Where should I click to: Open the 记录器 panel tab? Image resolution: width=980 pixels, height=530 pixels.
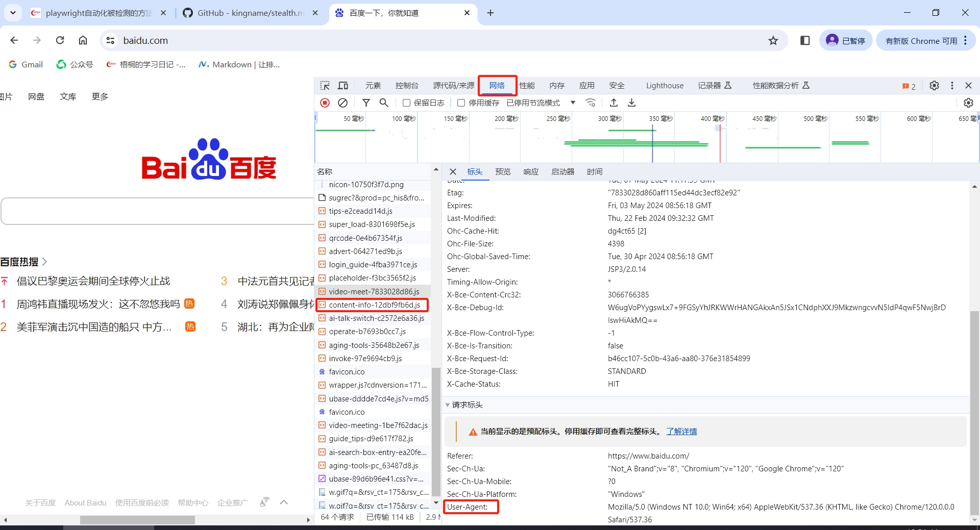[x=714, y=85]
